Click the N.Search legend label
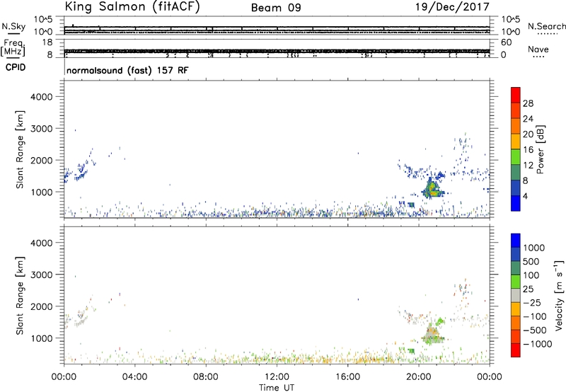566x392 pixels. click(x=547, y=26)
